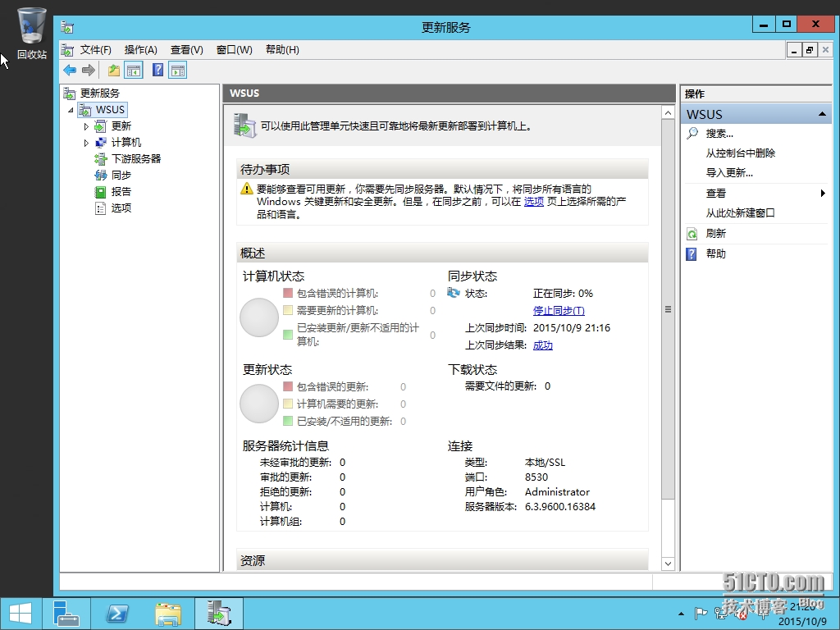Click the blue Help toolbar icon
This screenshot has width=840, height=630.
click(158, 70)
